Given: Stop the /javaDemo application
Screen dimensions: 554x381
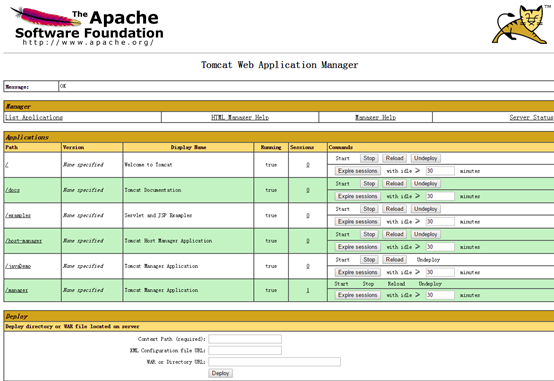Looking at the screenshot, I should [369, 260].
